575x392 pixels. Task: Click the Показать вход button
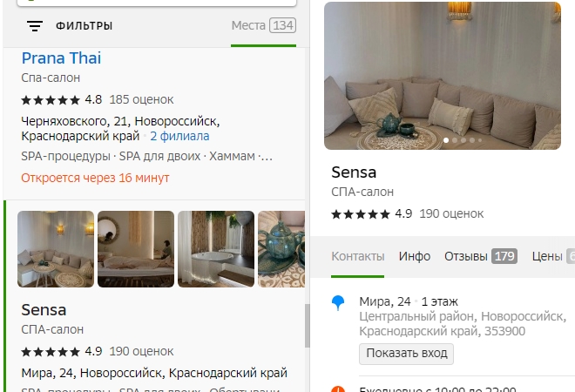pyautogui.click(x=406, y=354)
